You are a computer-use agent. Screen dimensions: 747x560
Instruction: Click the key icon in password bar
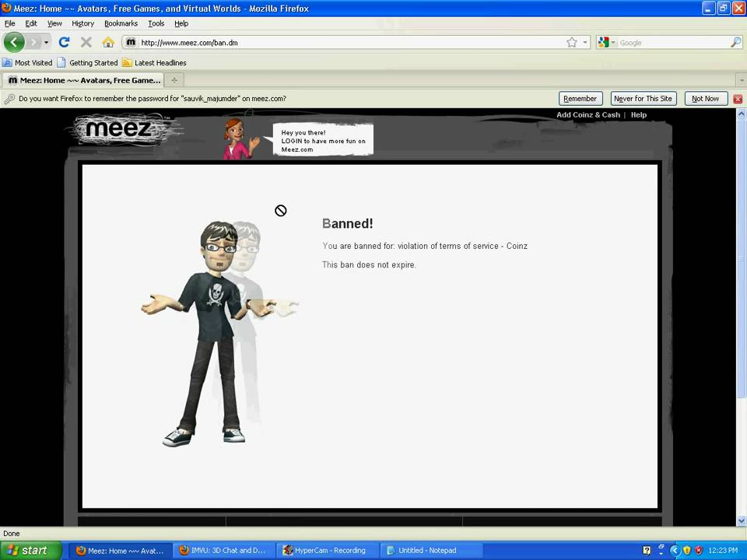9,99
